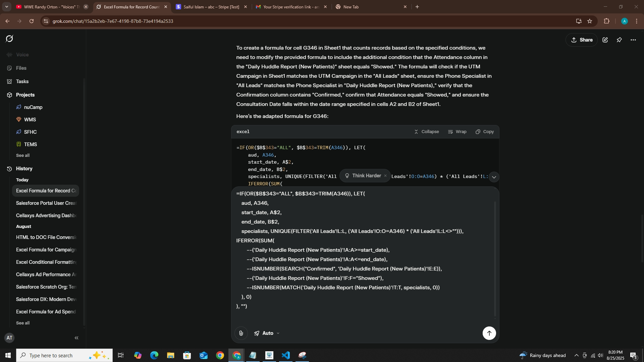Image resolution: width=644 pixels, height=362 pixels.
Task: Open the three-dot more options menu
Action: click(x=633, y=40)
